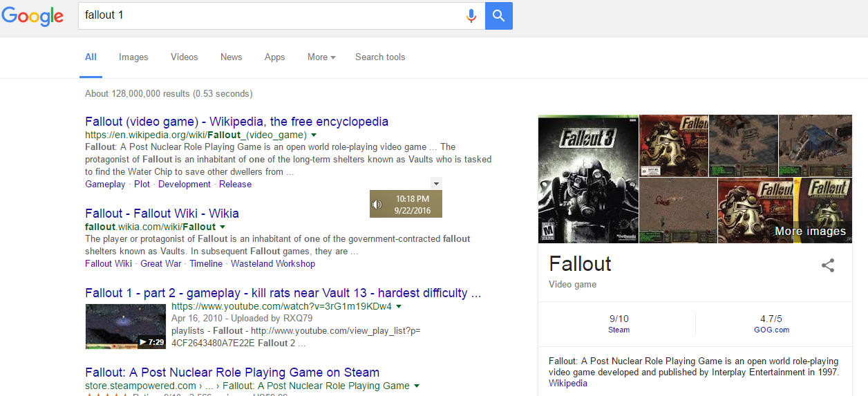
Task: Open the Development sitelink
Action: pos(185,185)
